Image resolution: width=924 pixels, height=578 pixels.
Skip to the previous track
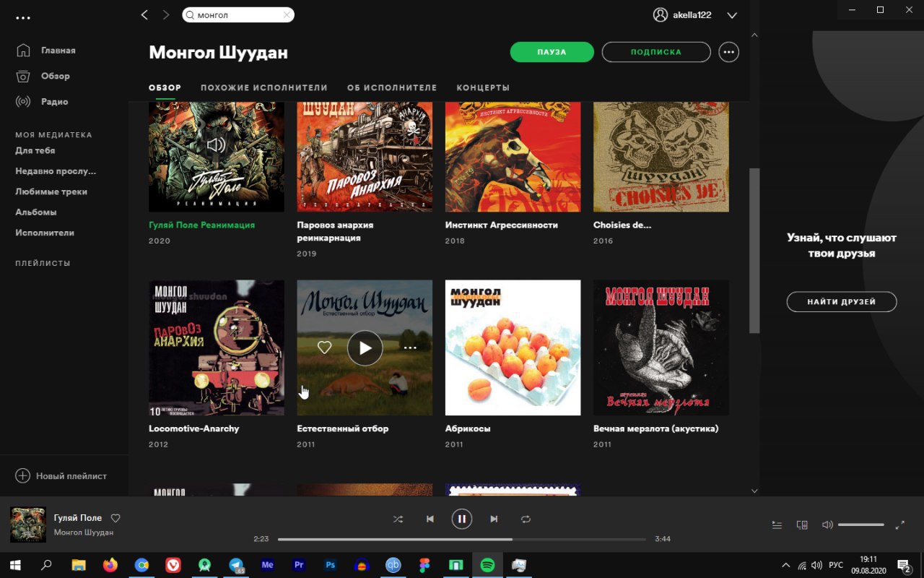point(430,519)
